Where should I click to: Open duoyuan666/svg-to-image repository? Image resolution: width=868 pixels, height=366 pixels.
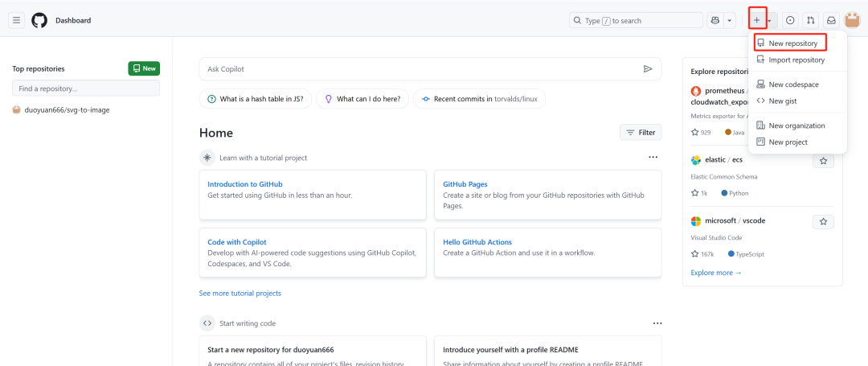point(67,110)
